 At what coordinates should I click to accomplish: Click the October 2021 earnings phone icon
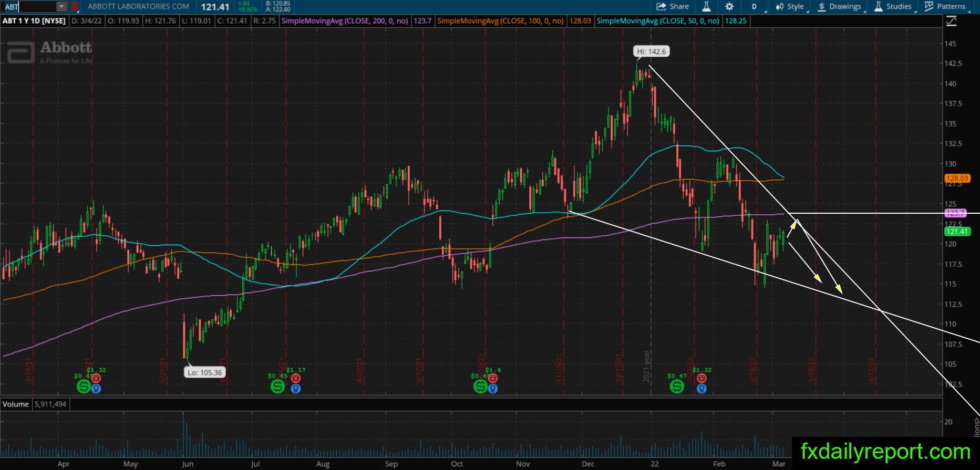(x=492, y=378)
